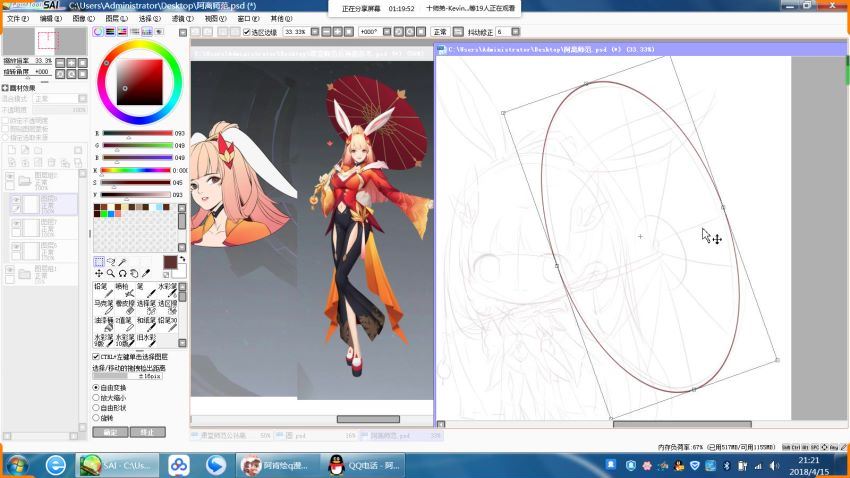Open Internet Explorer from the taskbar
Viewport: 850px width, 478px height.
click(56, 465)
